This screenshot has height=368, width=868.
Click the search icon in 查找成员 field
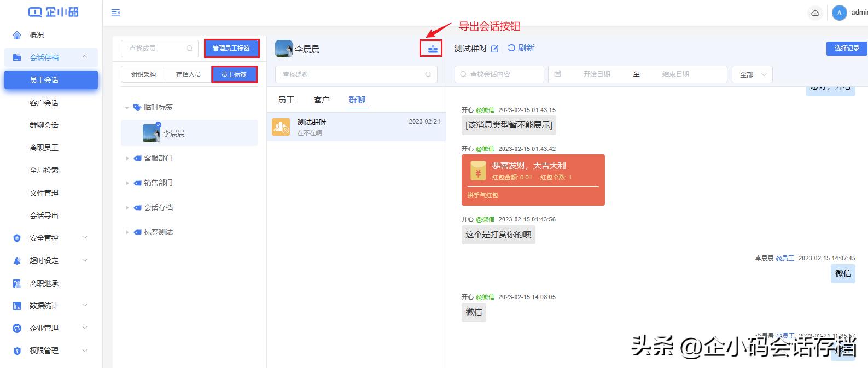[x=189, y=49]
